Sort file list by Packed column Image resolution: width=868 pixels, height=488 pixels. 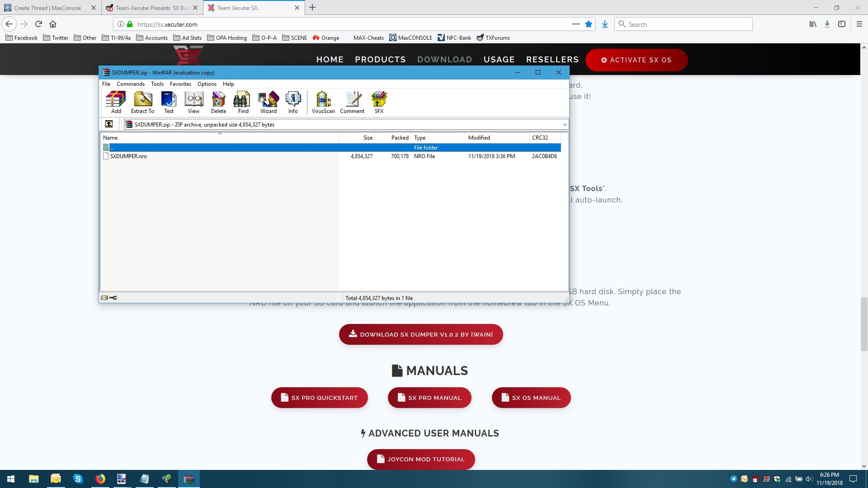coord(393,137)
